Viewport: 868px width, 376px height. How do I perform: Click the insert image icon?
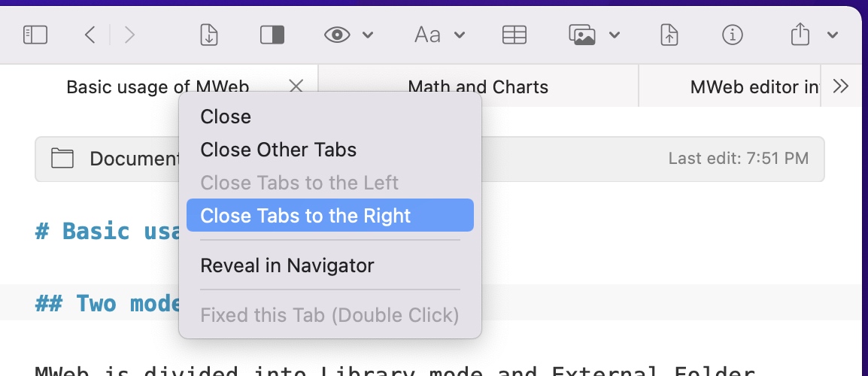pos(583,35)
